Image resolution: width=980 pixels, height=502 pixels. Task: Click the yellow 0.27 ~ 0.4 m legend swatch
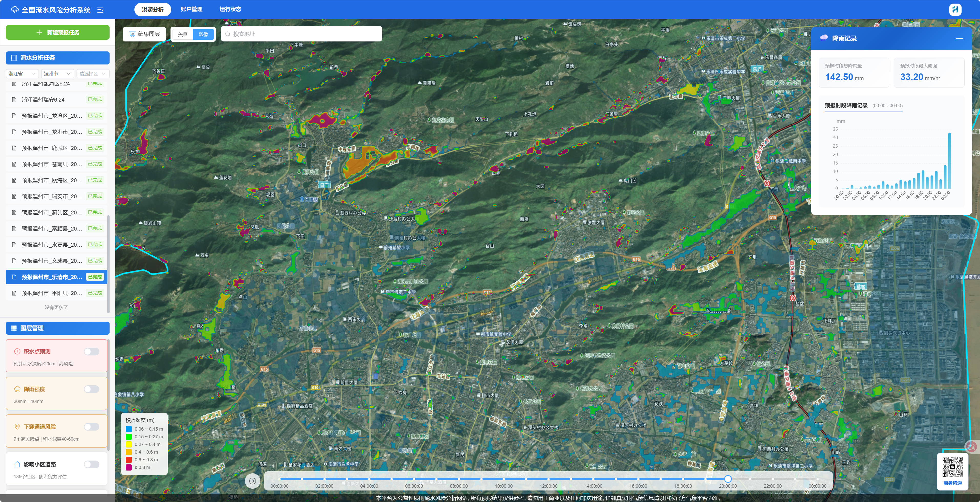pos(129,444)
